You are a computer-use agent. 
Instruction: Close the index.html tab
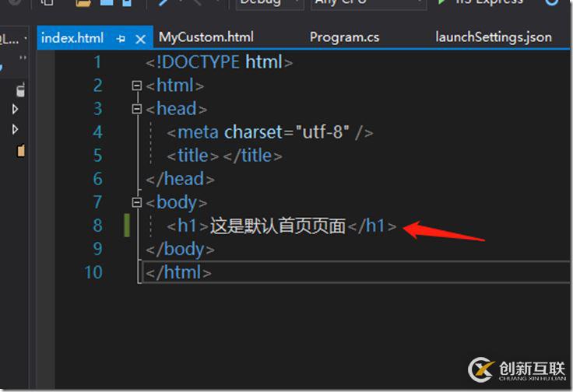click(x=140, y=39)
